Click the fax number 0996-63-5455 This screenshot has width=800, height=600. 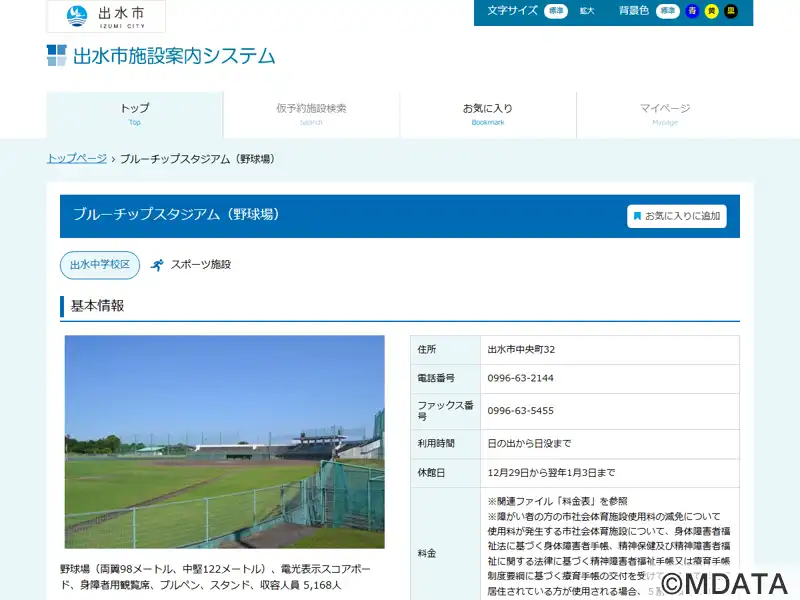pyautogui.click(x=520, y=411)
